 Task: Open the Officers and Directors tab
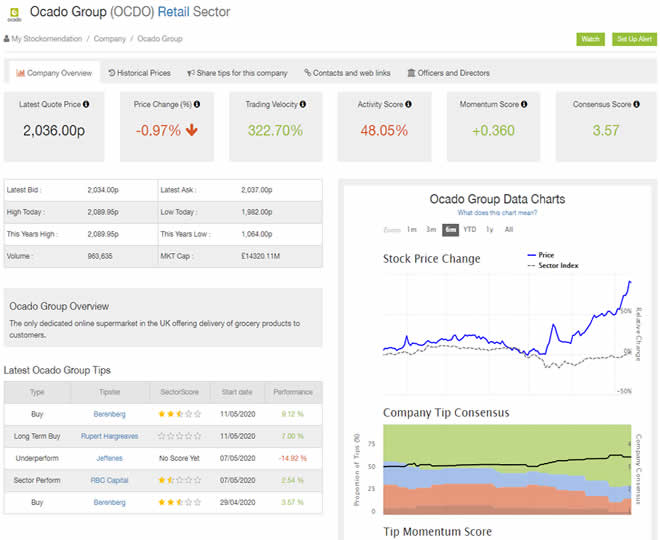click(448, 73)
